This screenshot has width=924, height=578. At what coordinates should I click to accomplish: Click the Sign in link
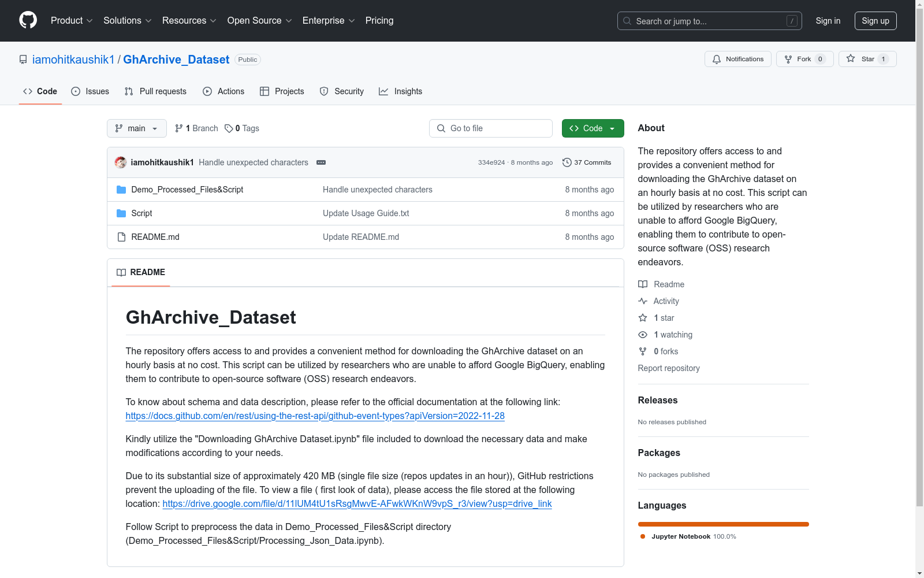[x=828, y=21]
